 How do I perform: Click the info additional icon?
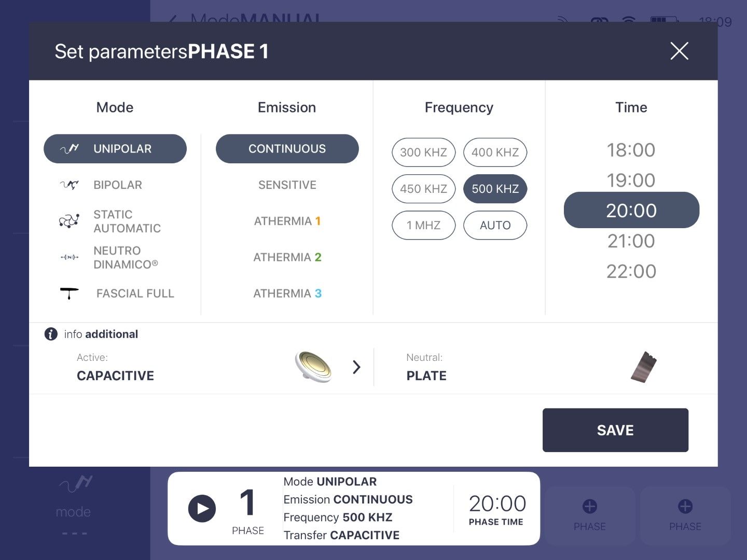pyautogui.click(x=51, y=334)
